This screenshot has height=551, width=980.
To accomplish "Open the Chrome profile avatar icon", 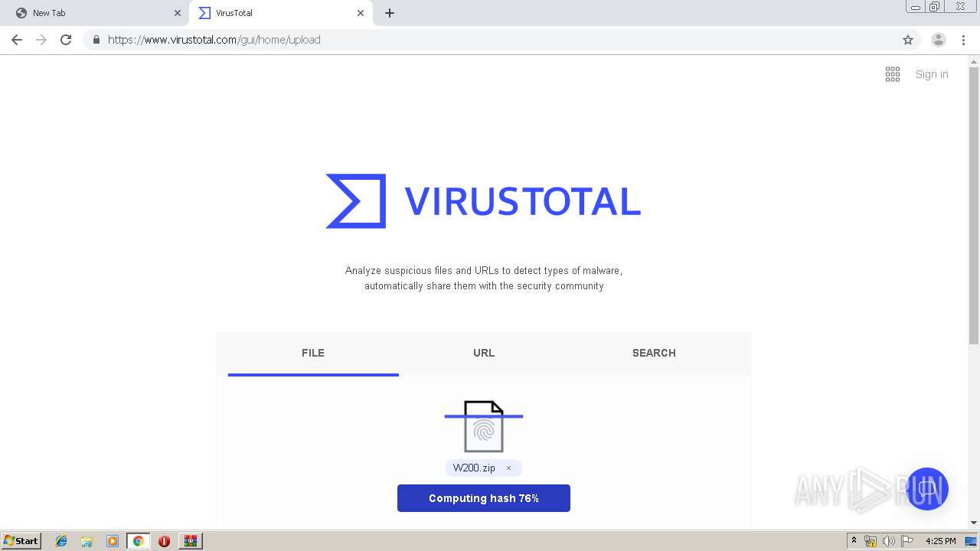I will (x=939, y=40).
